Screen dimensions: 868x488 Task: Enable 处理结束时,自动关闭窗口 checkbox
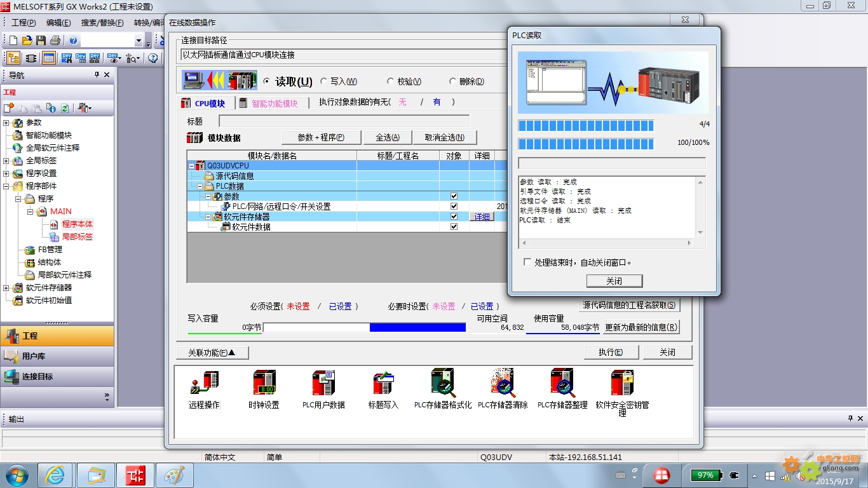tap(527, 262)
